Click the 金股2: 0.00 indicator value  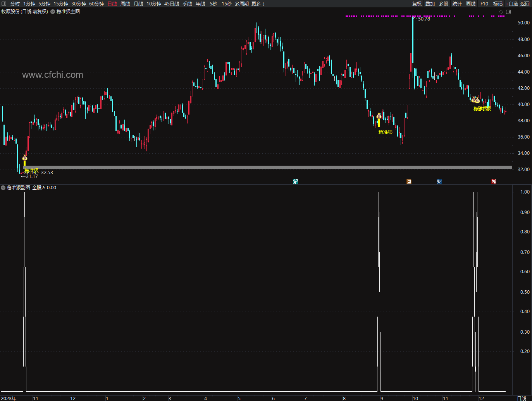[x=44, y=188]
